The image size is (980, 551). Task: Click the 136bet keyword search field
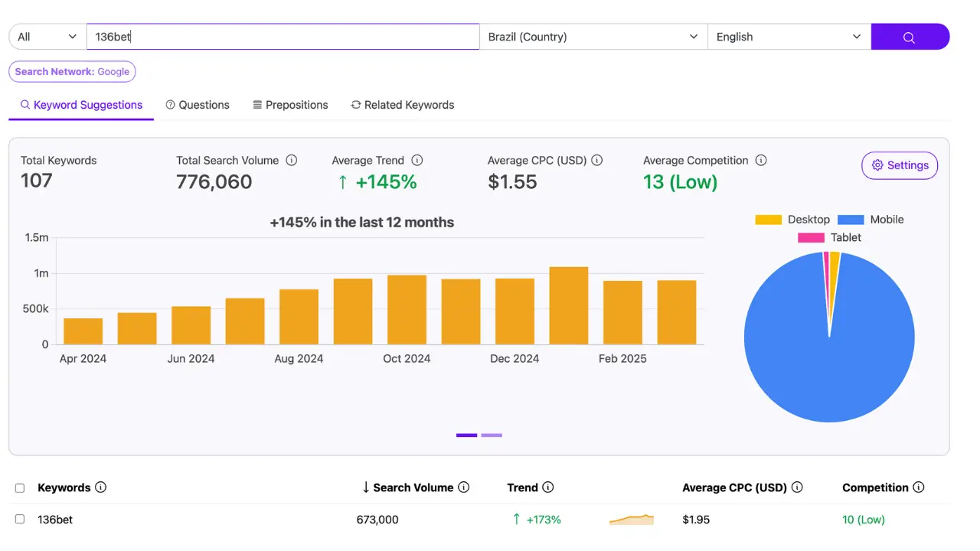[x=283, y=37]
